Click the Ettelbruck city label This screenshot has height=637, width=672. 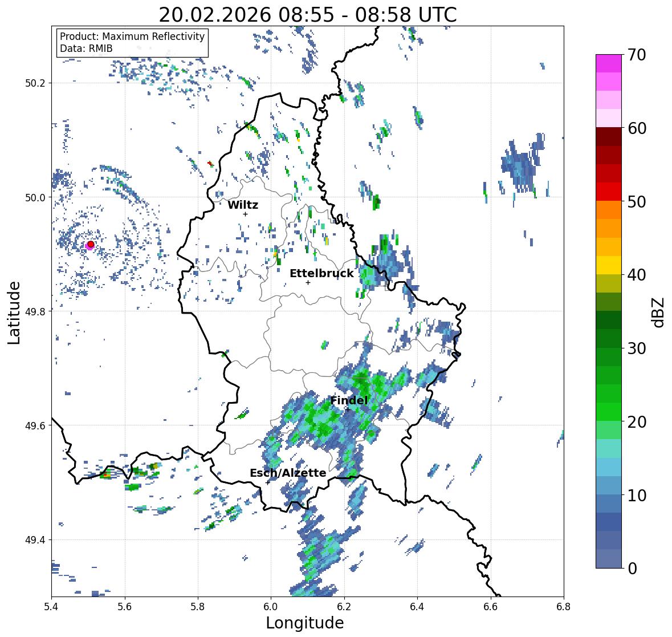coord(321,274)
